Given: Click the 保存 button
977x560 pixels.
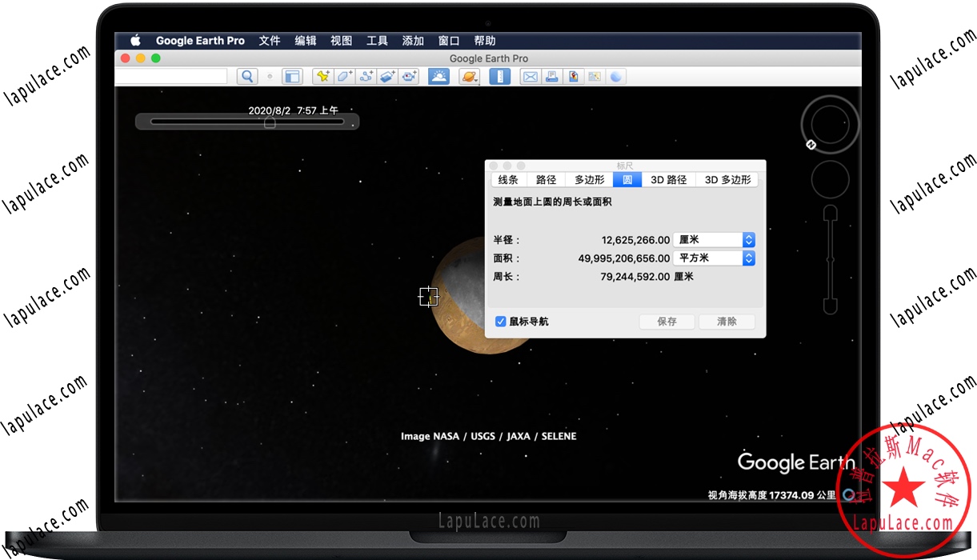Looking at the screenshot, I should pos(667,322).
